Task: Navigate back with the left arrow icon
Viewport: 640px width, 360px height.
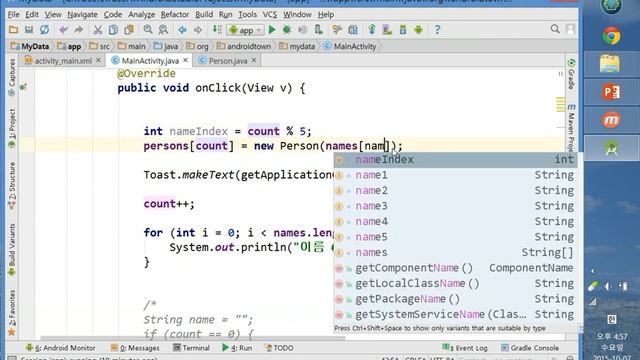Action: [x=182, y=30]
